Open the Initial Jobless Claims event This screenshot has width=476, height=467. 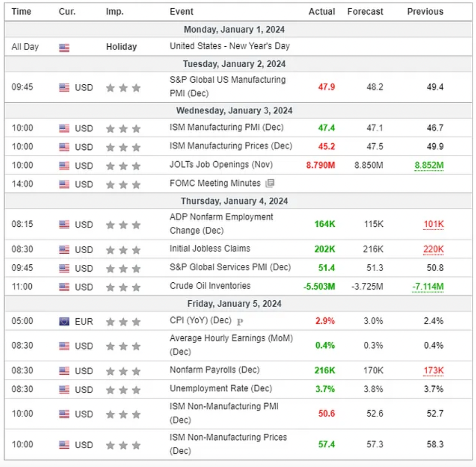(x=210, y=249)
